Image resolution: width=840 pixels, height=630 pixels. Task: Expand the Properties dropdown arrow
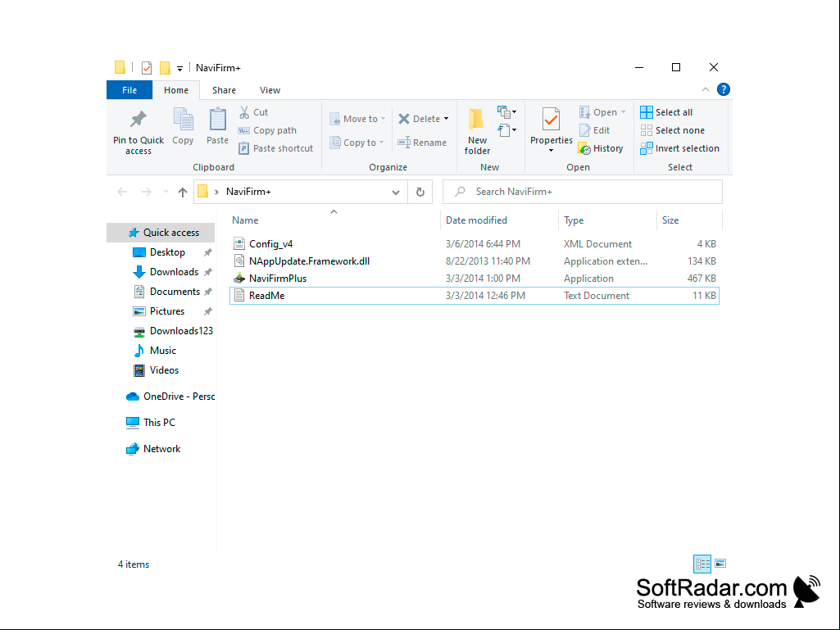point(551,151)
